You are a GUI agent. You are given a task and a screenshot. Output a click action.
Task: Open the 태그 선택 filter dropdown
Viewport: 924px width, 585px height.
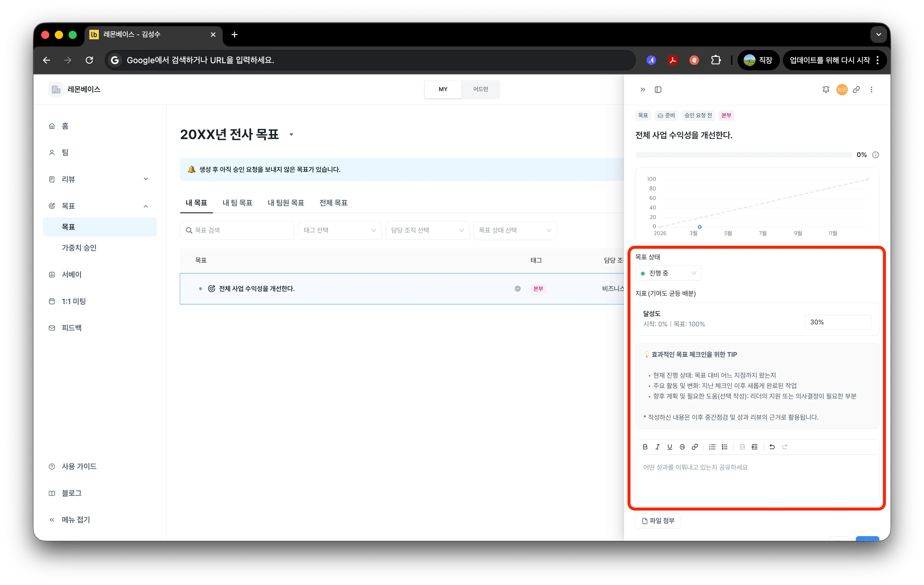click(339, 230)
